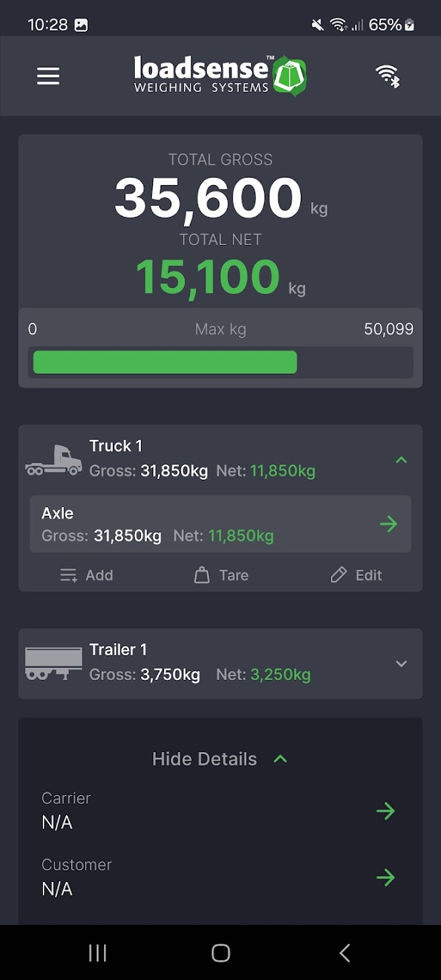Open Axle details with green arrow
The image size is (441, 980).
click(388, 524)
